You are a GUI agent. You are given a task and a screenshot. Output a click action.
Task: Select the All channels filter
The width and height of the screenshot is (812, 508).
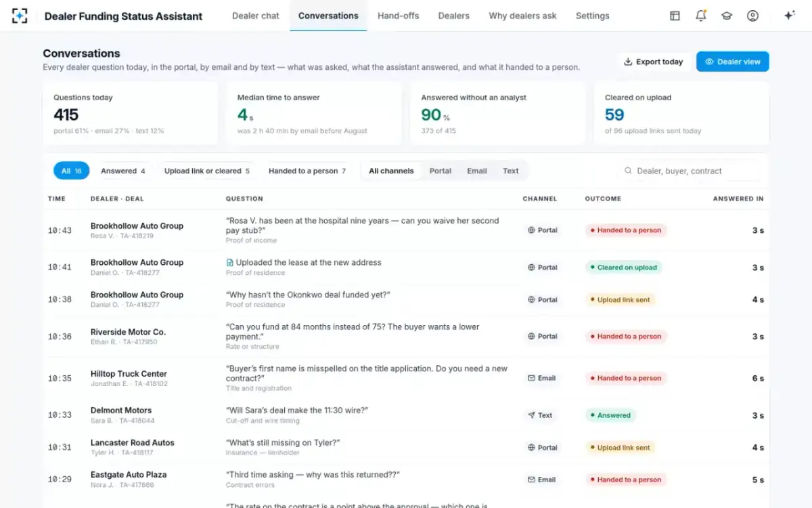tap(391, 171)
